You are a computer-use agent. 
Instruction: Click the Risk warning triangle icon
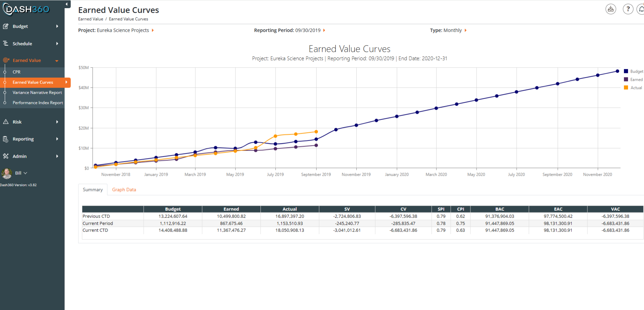6,122
